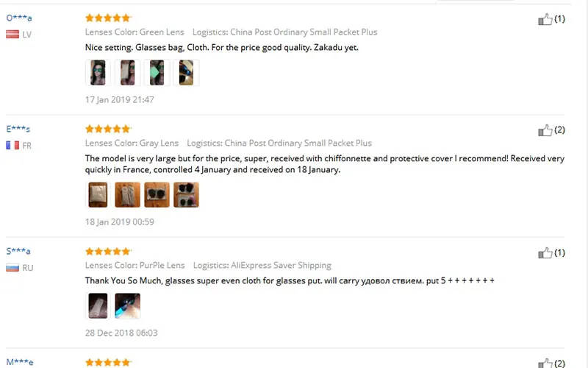This screenshot has height=368, width=588.
Task: Click thumbs up on M***e review
Action: pos(545,363)
